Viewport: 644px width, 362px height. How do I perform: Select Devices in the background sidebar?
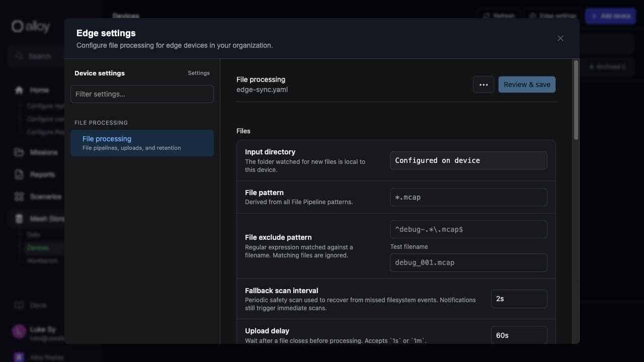[38, 248]
